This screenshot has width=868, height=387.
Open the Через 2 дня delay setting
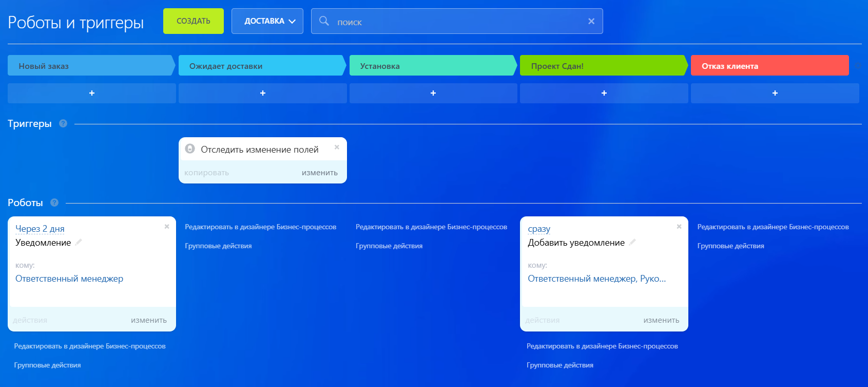40,229
